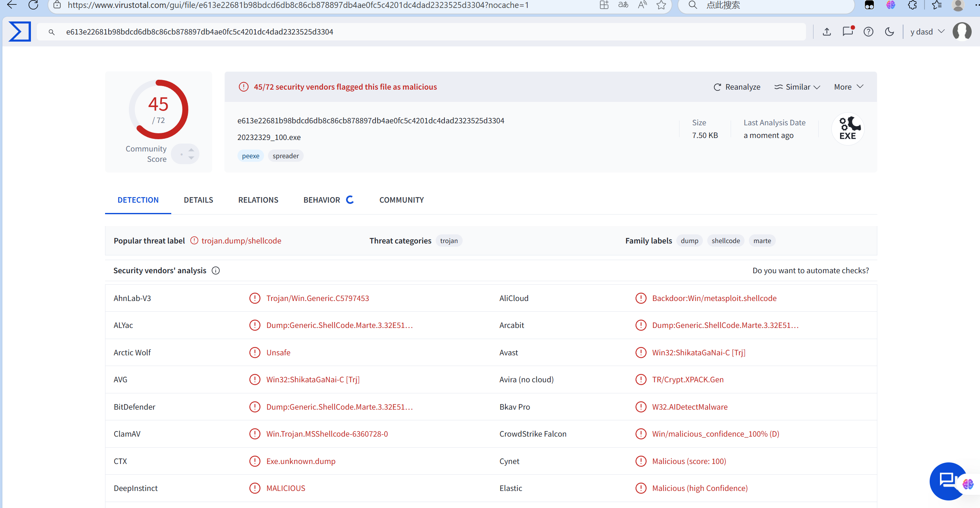Click the VirusTotal sigma logo
Screen dimensions: 980x508
click(x=19, y=32)
